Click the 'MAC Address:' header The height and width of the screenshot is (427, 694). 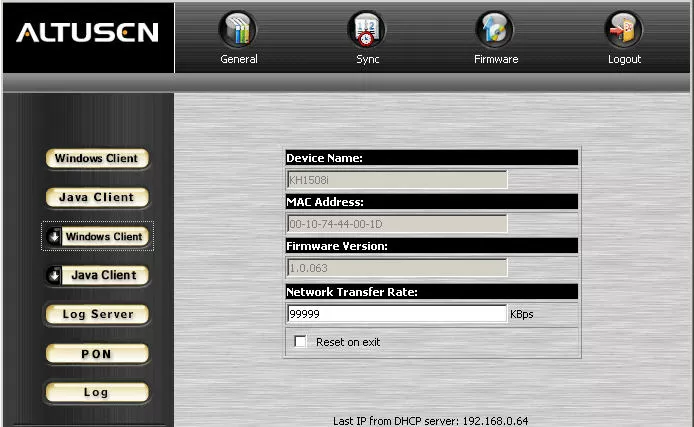pyautogui.click(x=432, y=202)
